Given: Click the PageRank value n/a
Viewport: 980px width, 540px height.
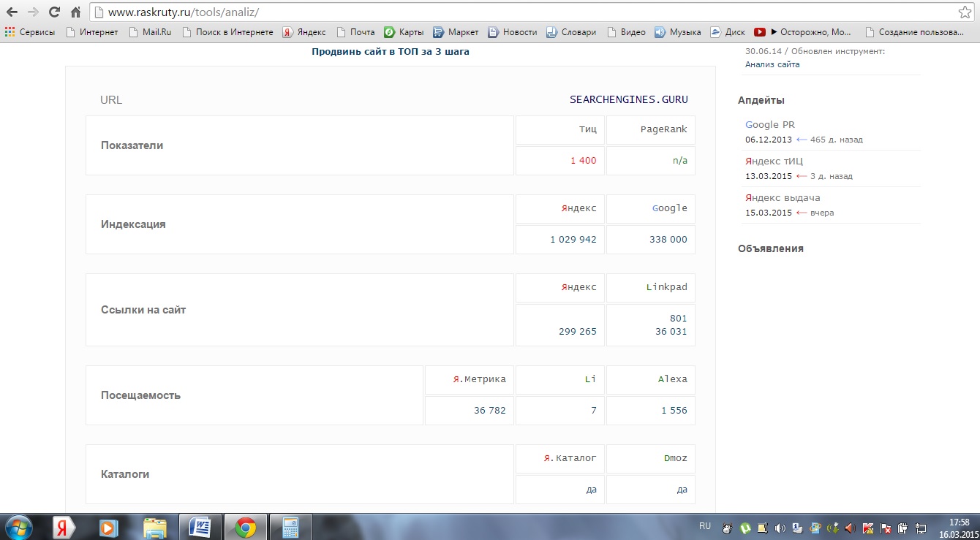Looking at the screenshot, I should tap(680, 161).
